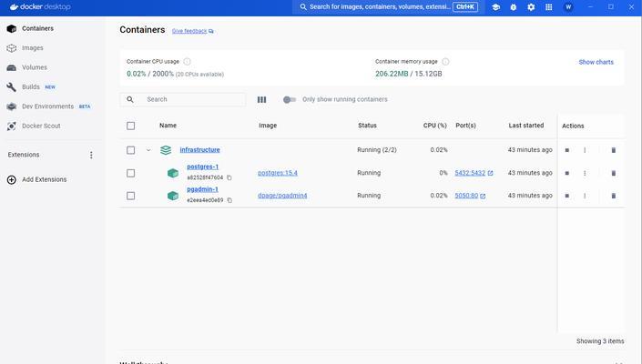Open the postgres-1 container link
The image size is (642, 364).
click(x=203, y=167)
